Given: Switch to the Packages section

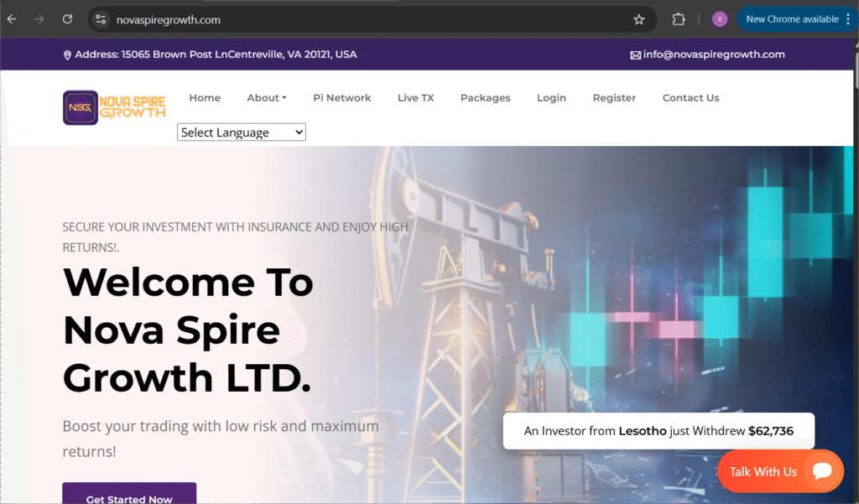Looking at the screenshot, I should (485, 97).
